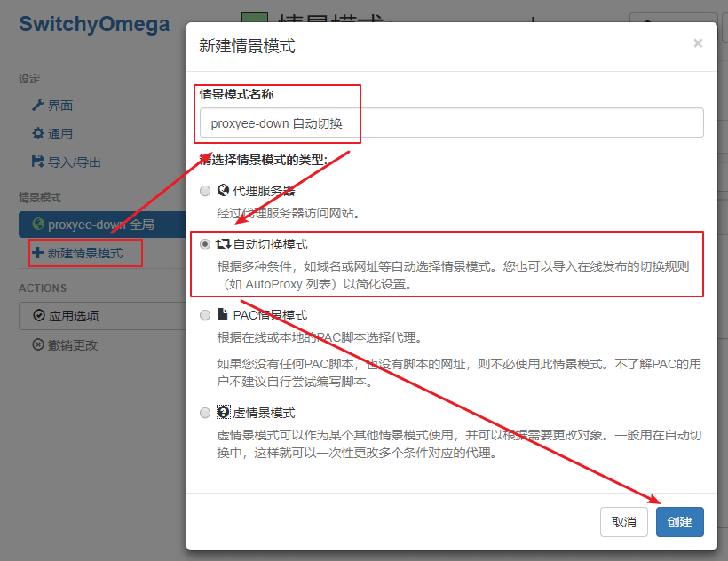The height and width of the screenshot is (561, 728).
Task: Click the SwitchyOmega title link
Action: (x=94, y=24)
